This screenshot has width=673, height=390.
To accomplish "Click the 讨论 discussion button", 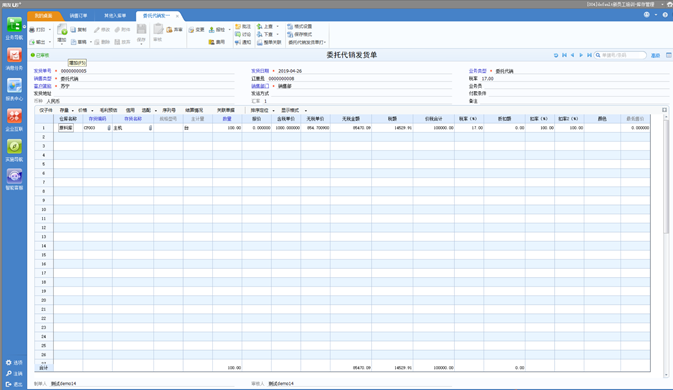I will 243,34.
